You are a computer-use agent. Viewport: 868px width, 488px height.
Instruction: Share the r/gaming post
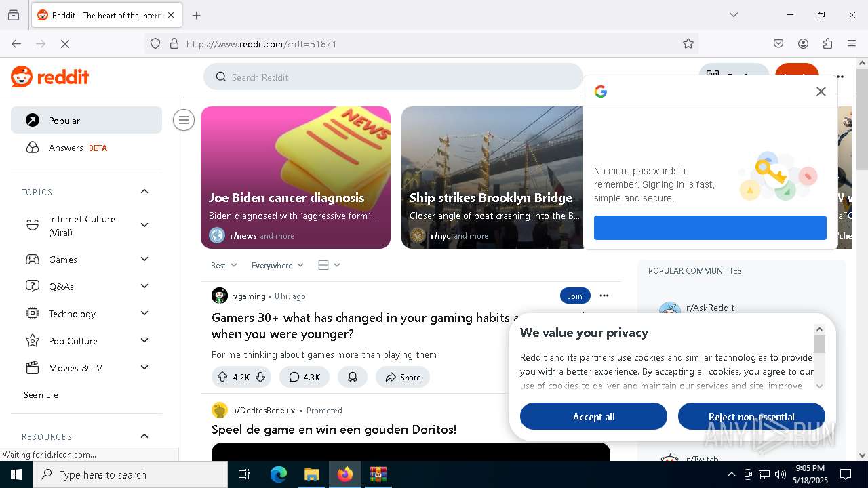pos(403,377)
